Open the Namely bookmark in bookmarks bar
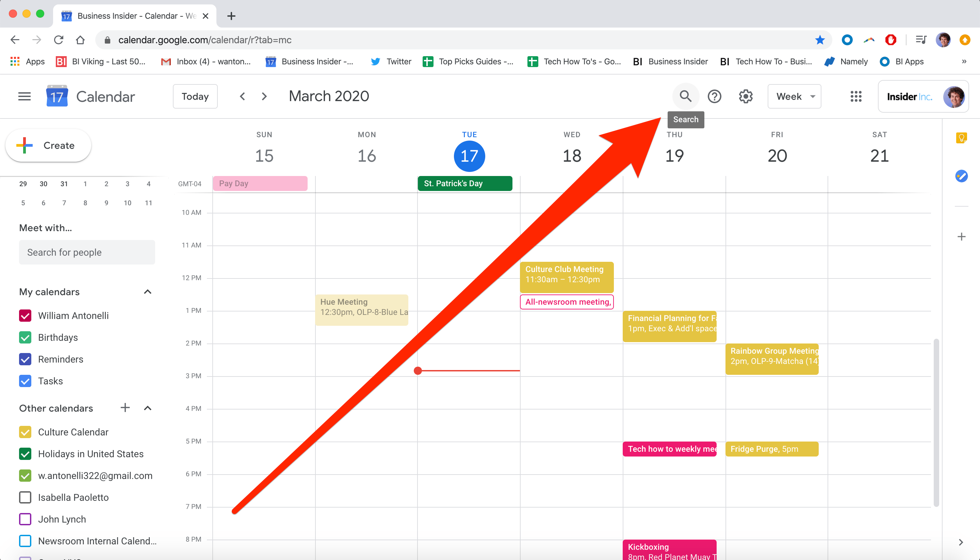The height and width of the screenshot is (560, 980). click(846, 62)
